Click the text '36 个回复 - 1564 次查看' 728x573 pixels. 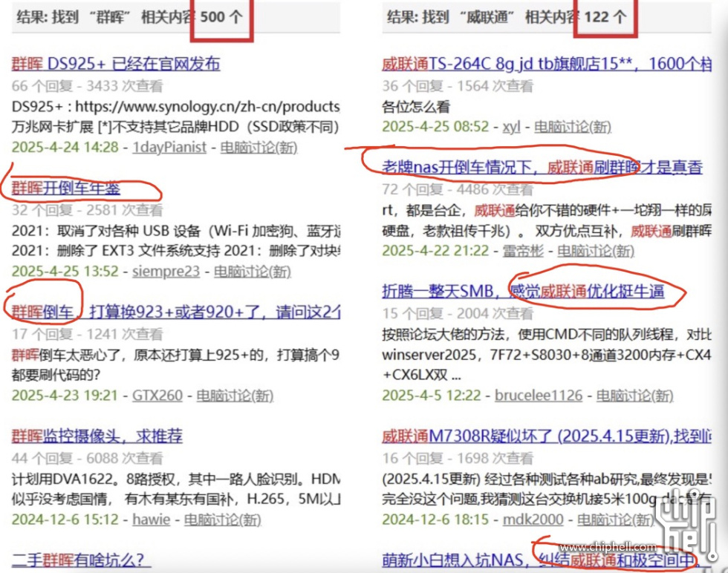(458, 86)
